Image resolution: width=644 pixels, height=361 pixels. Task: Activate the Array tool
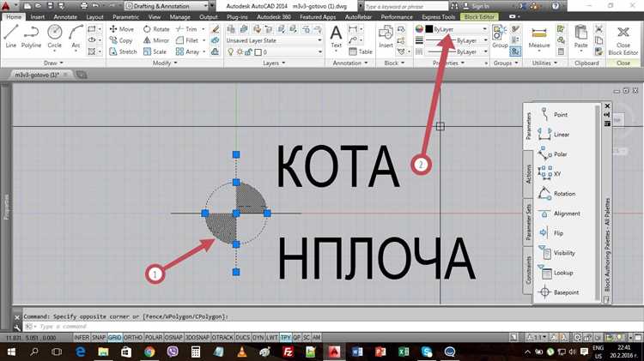click(188, 51)
